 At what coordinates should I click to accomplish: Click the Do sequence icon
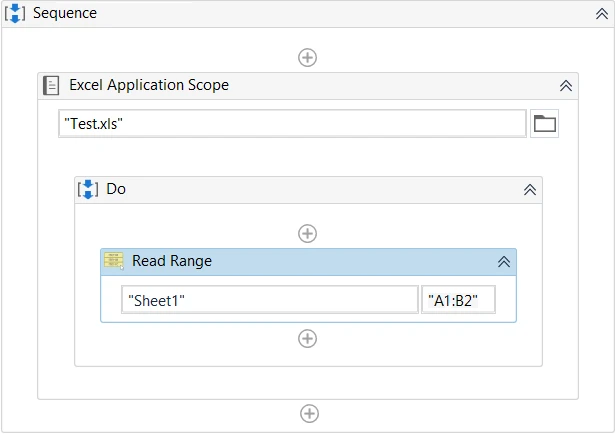[88, 189]
